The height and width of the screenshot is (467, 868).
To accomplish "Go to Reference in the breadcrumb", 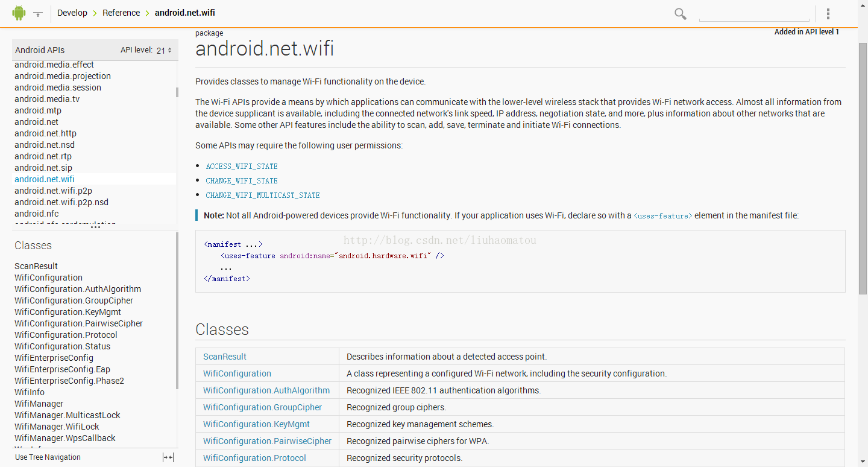I will [x=121, y=13].
